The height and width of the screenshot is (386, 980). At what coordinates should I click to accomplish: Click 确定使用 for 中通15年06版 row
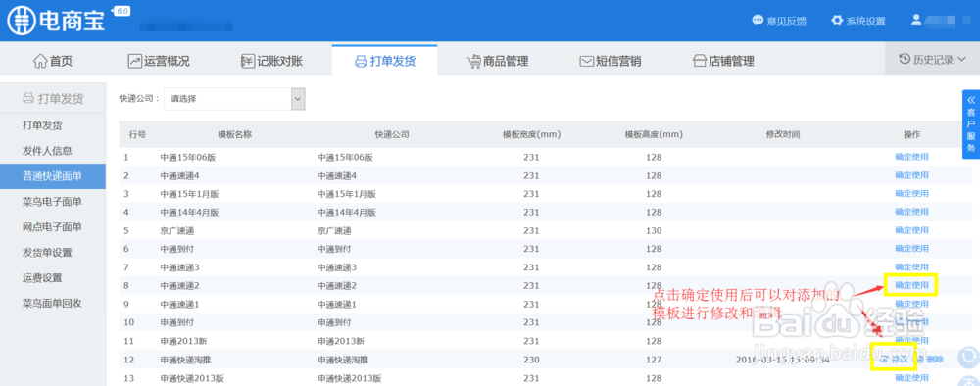(x=911, y=157)
